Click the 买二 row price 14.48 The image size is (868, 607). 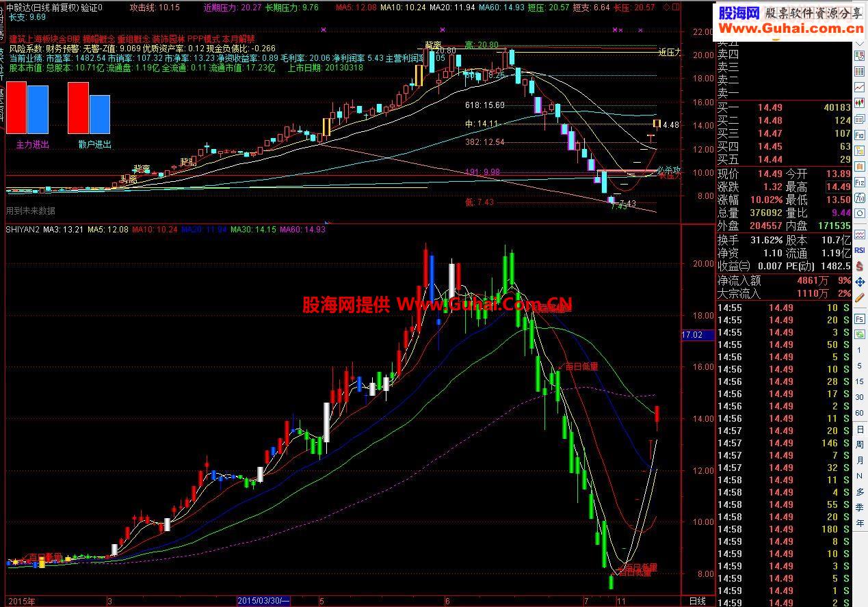coord(770,120)
